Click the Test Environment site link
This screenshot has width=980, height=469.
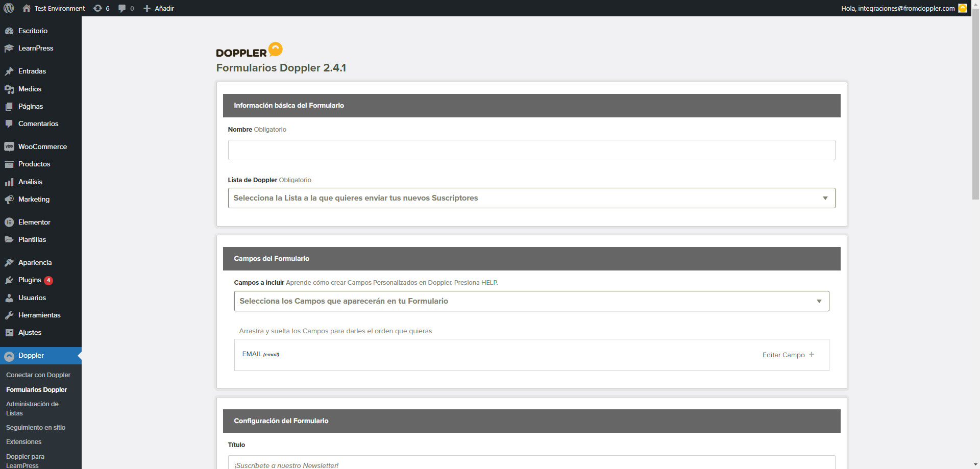(60, 8)
